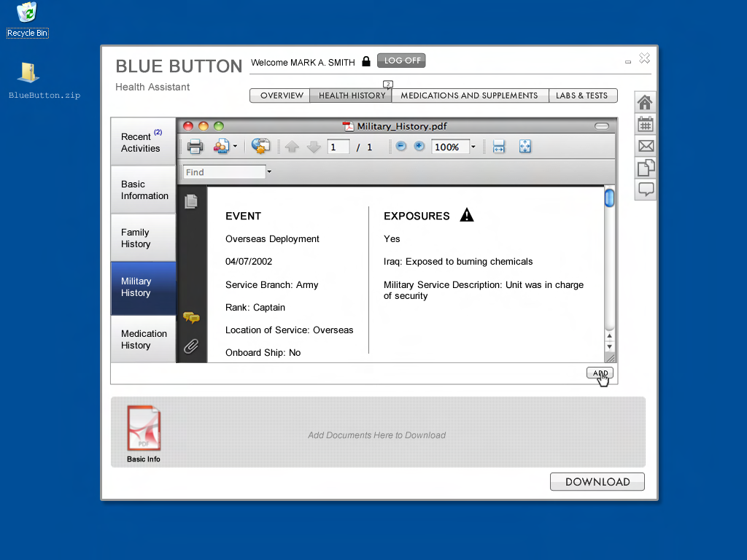Open the paperclip attachments panel
747x560 pixels.
[191, 346]
